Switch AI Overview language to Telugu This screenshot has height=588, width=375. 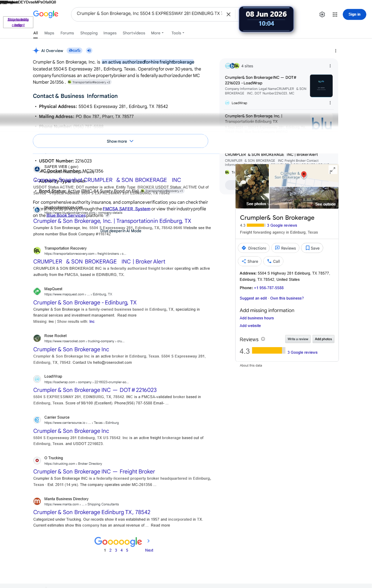tap(75, 51)
